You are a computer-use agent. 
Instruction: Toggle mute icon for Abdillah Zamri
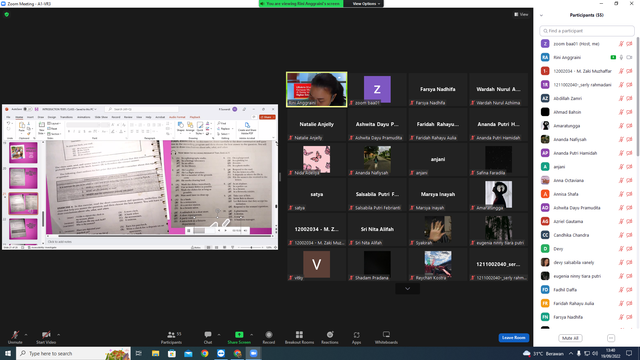tap(621, 98)
